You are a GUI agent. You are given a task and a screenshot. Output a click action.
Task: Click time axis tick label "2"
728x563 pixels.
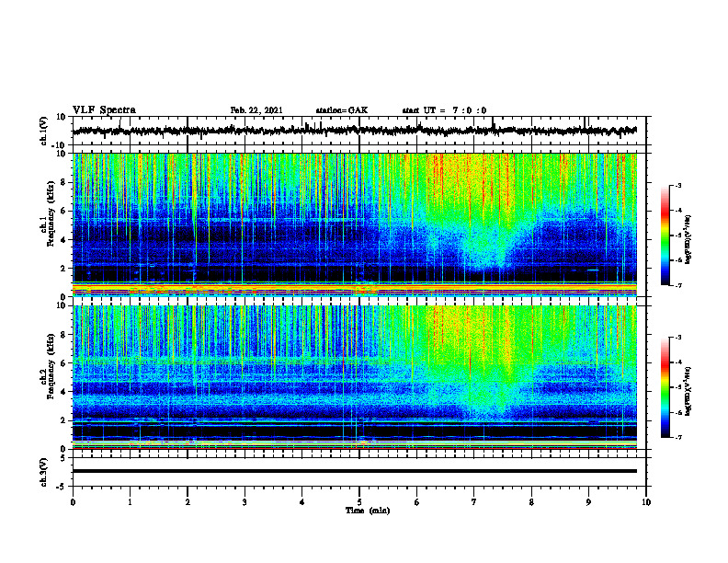click(x=188, y=502)
